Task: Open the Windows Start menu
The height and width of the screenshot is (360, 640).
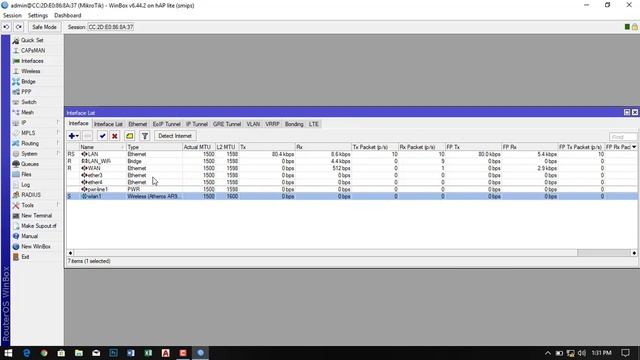Action: point(8,353)
